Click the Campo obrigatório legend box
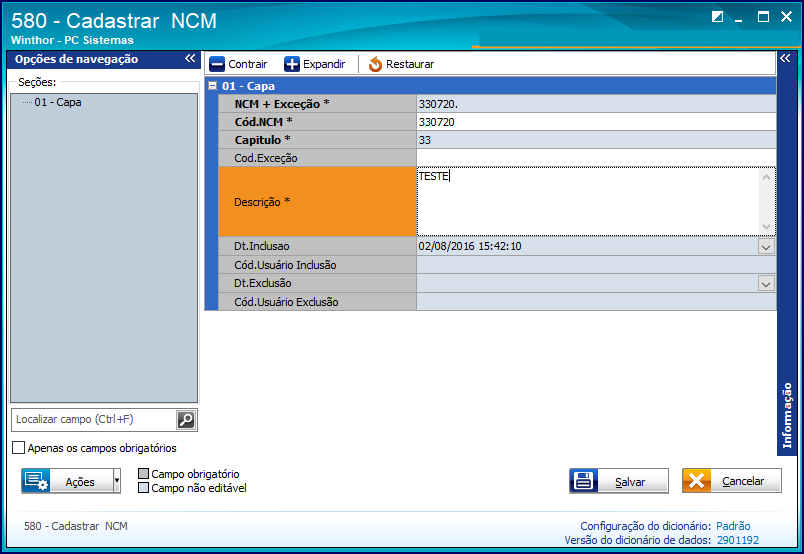This screenshot has width=804, height=554. pos(144,473)
